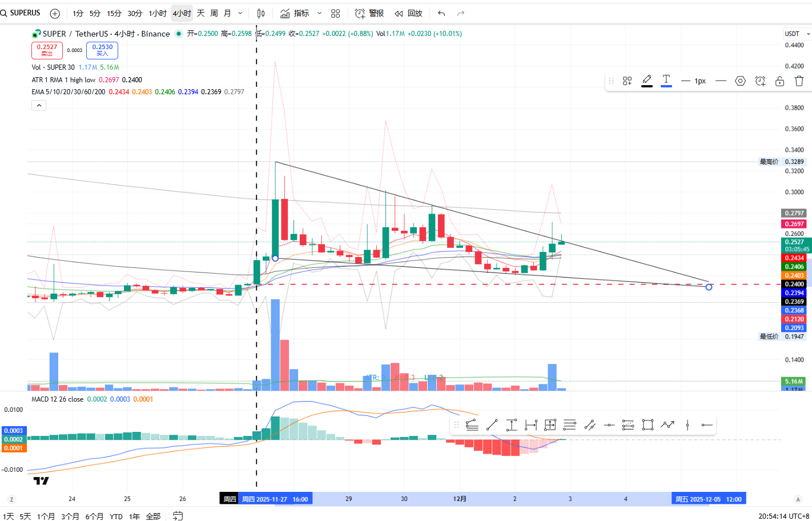Screen dimensions: 812x521
Task: Switch to 月 monthly timeframe
Action: point(227,13)
